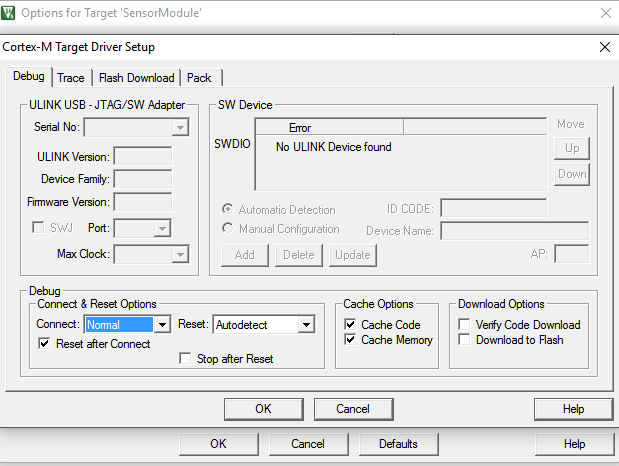This screenshot has width=619, height=466.
Task: Click the Add button
Action: click(x=245, y=255)
